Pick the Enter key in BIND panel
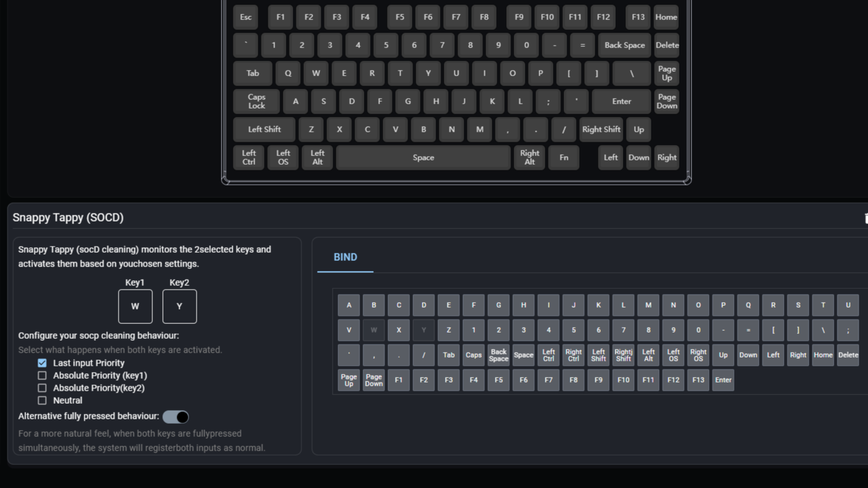Screen dimensions: 868x488 pos(723,380)
